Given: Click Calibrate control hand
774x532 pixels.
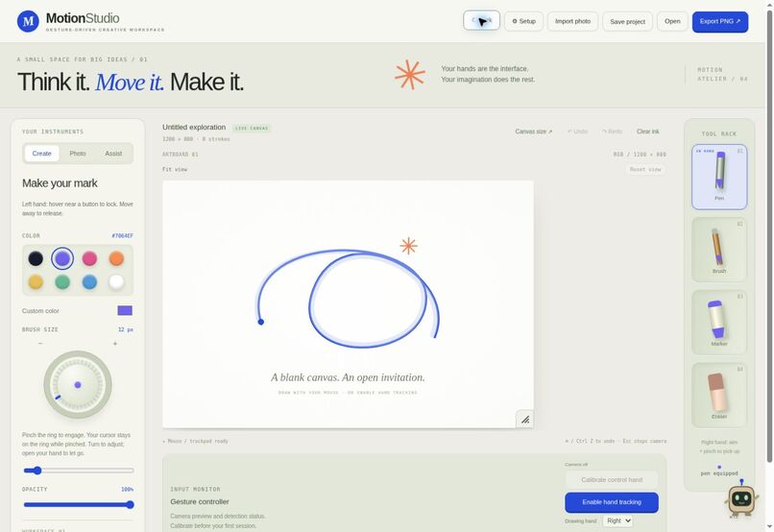Looking at the screenshot, I should (x=612, y=480).
